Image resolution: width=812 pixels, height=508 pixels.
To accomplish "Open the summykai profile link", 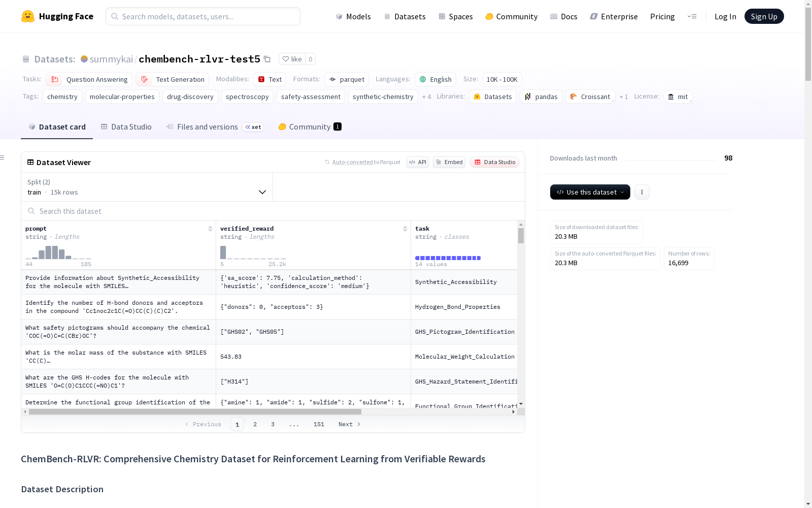I will pos(111,59).
